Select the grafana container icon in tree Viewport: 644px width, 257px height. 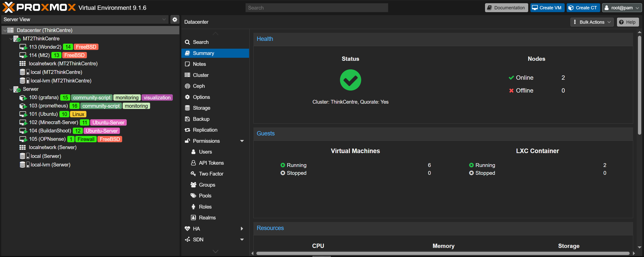pos(23,98)
